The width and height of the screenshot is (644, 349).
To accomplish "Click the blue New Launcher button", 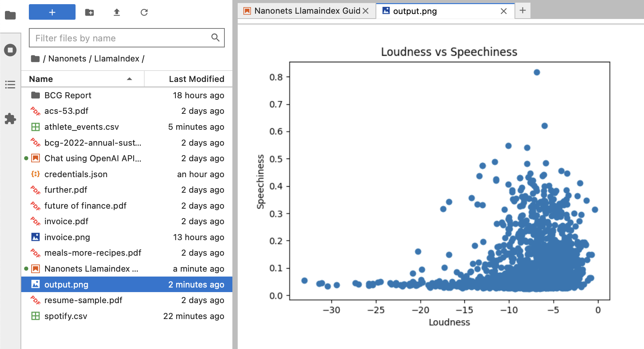I will tap(52, 12).
